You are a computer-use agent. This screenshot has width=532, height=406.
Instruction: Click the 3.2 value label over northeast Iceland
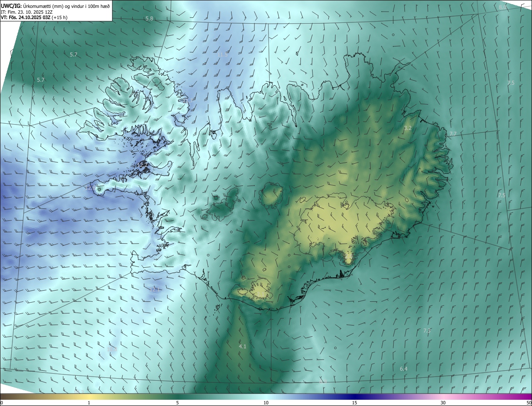coord(408,128)
